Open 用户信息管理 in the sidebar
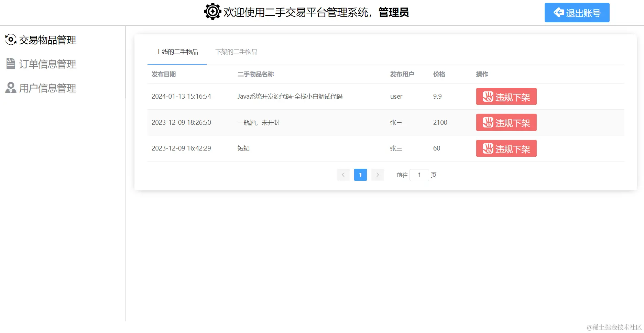The image size is (644, 333). pos(41,88)
